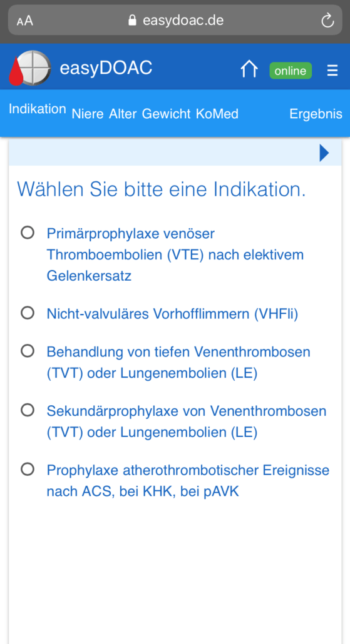Click the easyDOAC blood drop logo

(x=29, y=68)
